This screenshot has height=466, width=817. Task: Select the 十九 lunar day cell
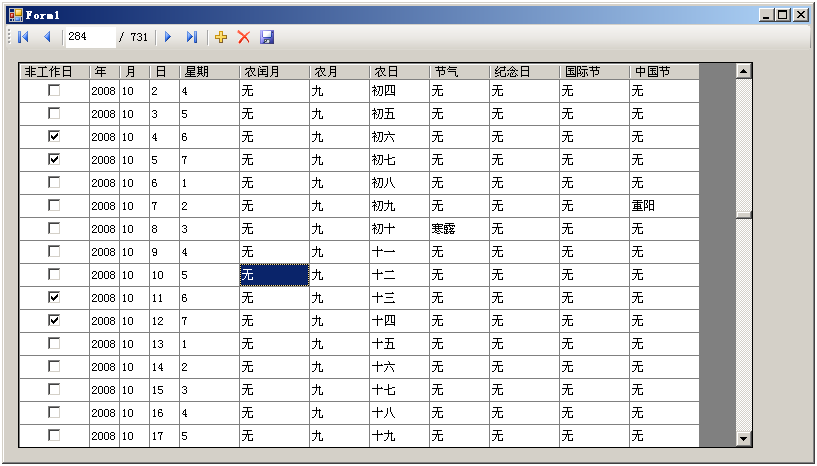click(400, 436)
